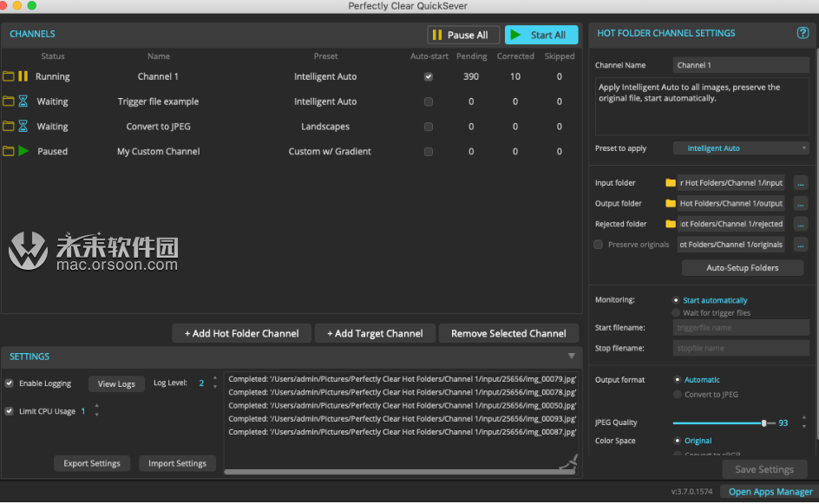This screenshot has width=819, height=504.
Task: Toggle the Preserve originals checkbox
Action: pos(598,245)
